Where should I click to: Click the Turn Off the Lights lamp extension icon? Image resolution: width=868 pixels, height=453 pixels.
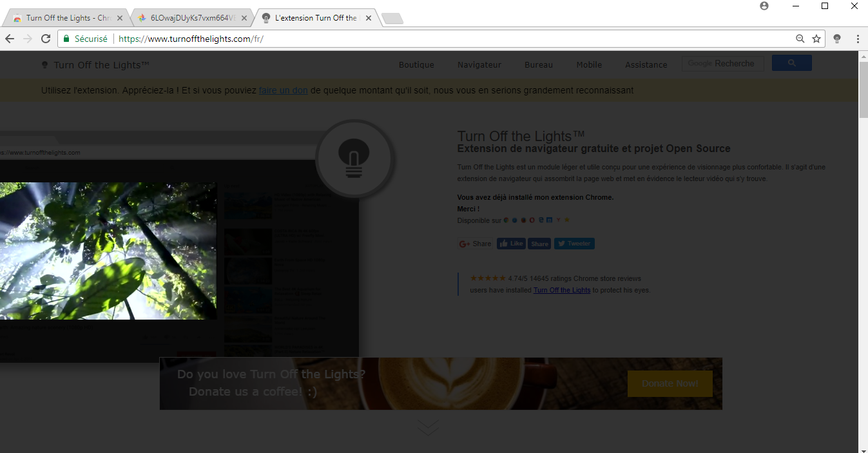coord(837,39)
